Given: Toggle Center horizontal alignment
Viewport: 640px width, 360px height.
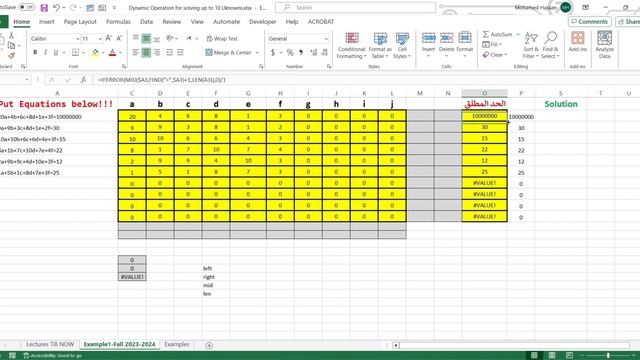Looking at the screenshot, I should tap(146, 53).
